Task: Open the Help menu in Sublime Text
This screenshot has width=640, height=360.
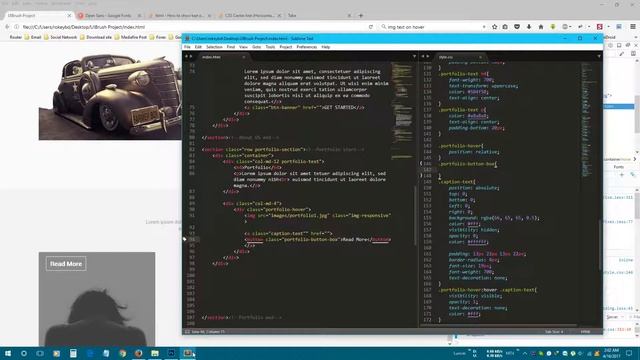Action: [x=325, y=47]
